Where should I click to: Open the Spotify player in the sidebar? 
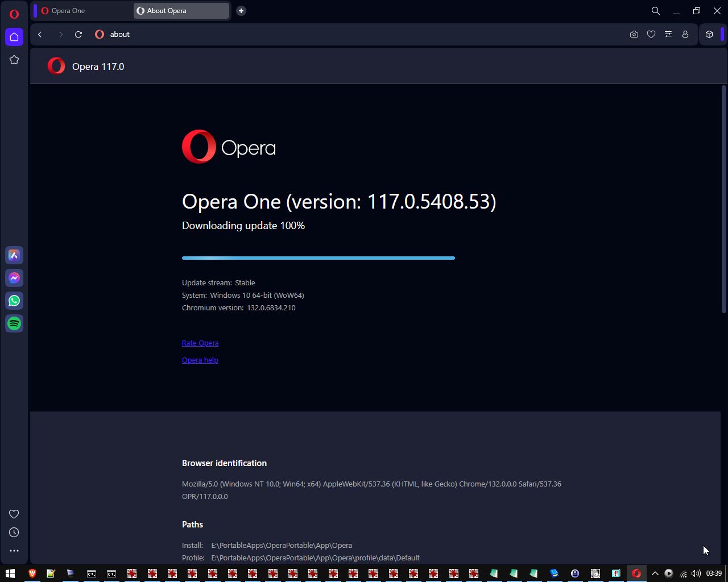coord(14,324)
